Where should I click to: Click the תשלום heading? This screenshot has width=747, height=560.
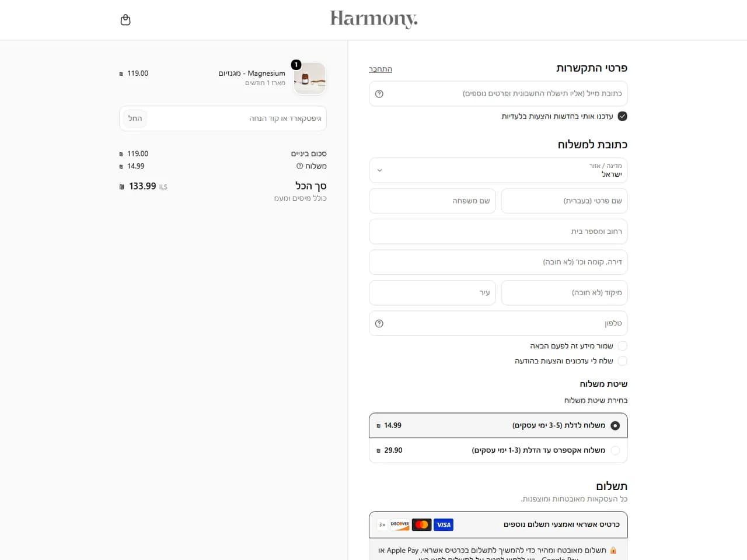pos(612,487)
